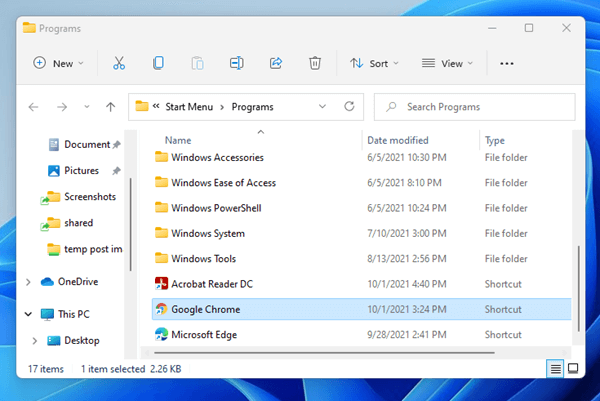Screen dimensions: 600x401
Task: Go forward with the right arrow
Action: click(62, 107)
